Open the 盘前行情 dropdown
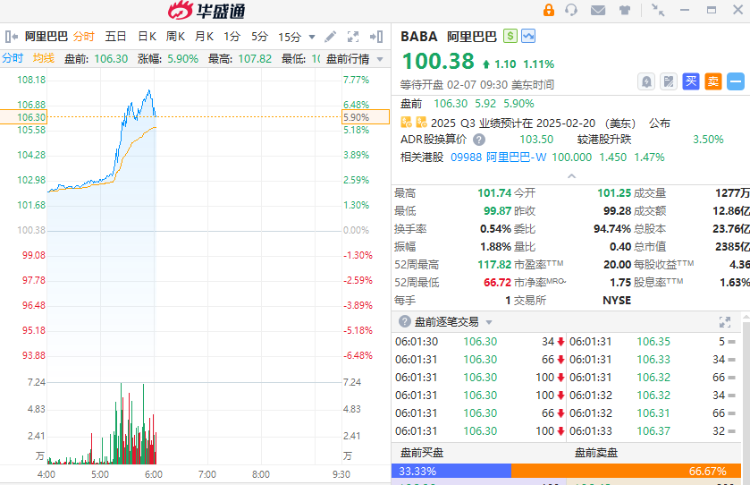The height and width of the screenshot is (485, 750). point(354,59)
